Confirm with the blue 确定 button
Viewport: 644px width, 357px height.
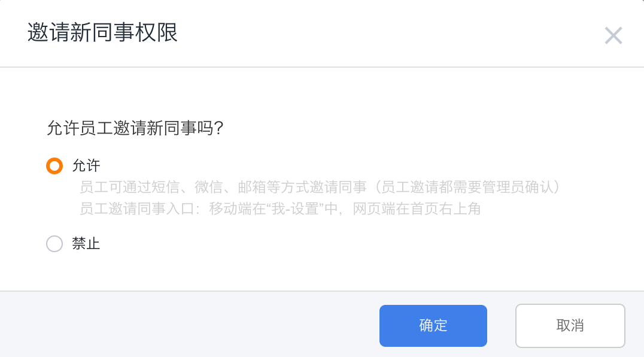click(x=433, y=326)
